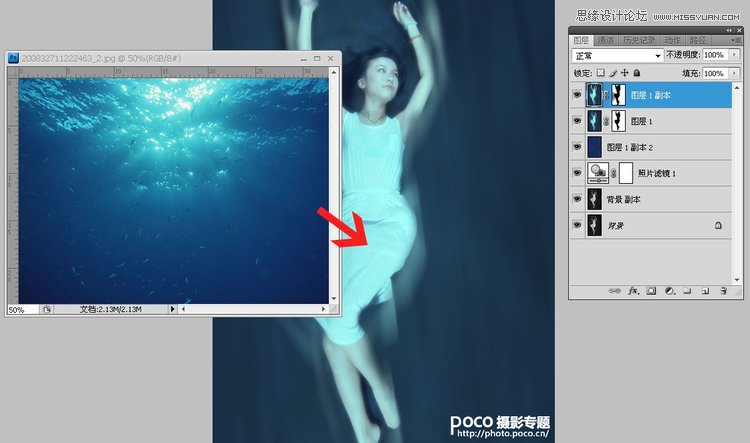
Task: Click the status bar preview icon beside 50%
Action: pyautogui.click(x=46, y=310)
